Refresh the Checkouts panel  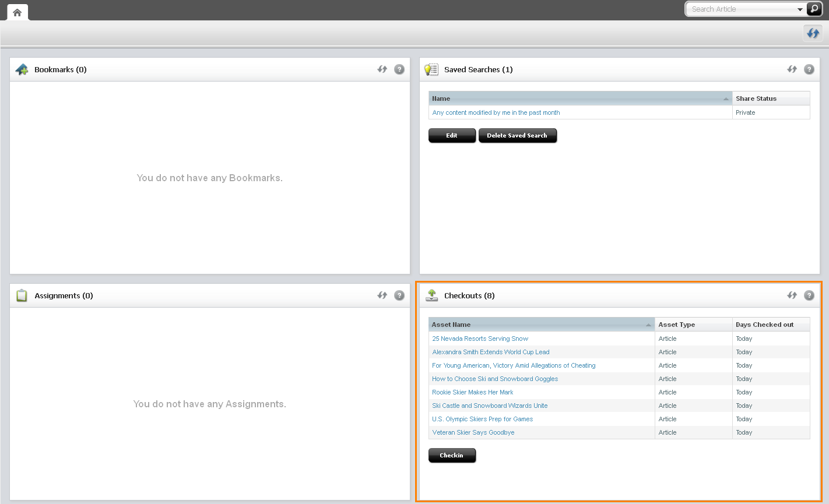click(792, 295)
